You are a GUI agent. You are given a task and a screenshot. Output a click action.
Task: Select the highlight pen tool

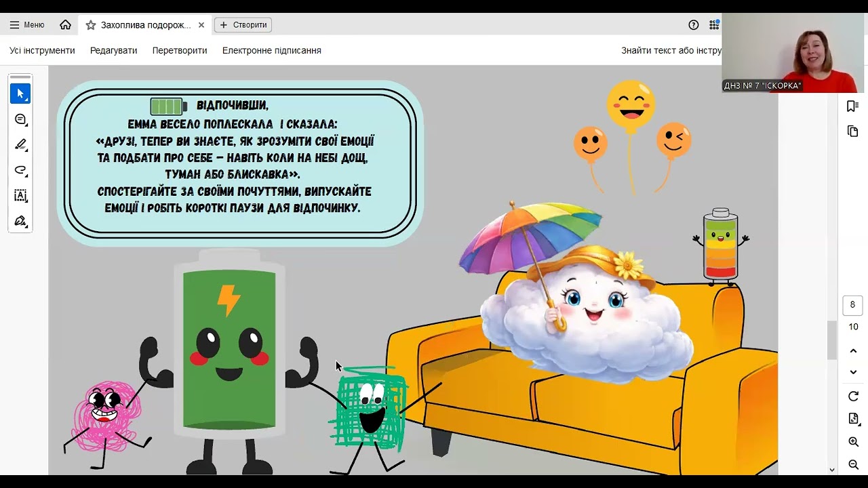point(20,144)
